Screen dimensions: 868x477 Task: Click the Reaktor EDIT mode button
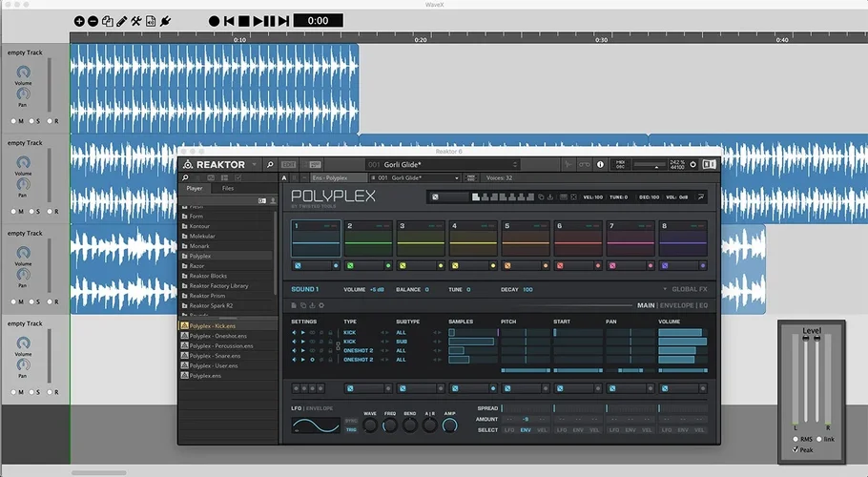coord(288,164)
